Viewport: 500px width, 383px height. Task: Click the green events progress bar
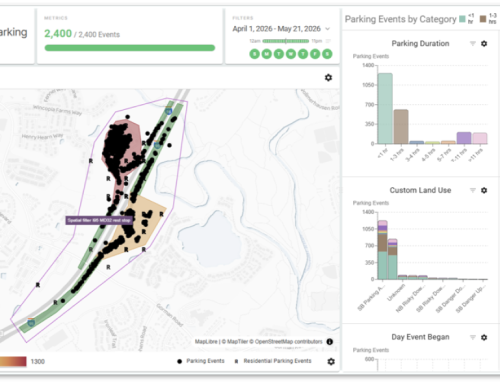pos(130,48)
